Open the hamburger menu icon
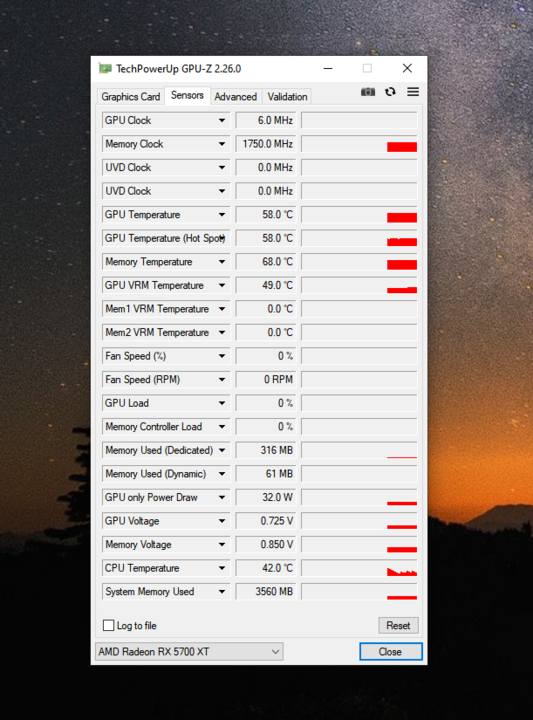533x720 pixels. pos(413,92)
